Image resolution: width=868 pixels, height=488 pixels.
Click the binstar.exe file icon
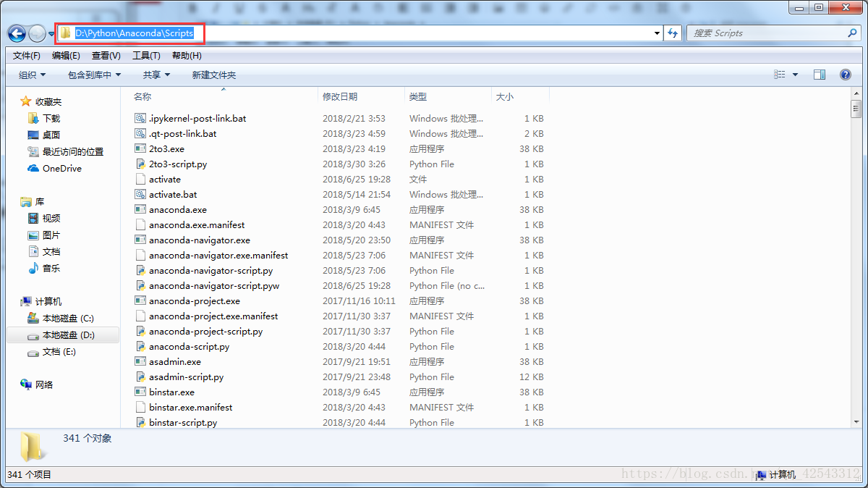(140, 392)
